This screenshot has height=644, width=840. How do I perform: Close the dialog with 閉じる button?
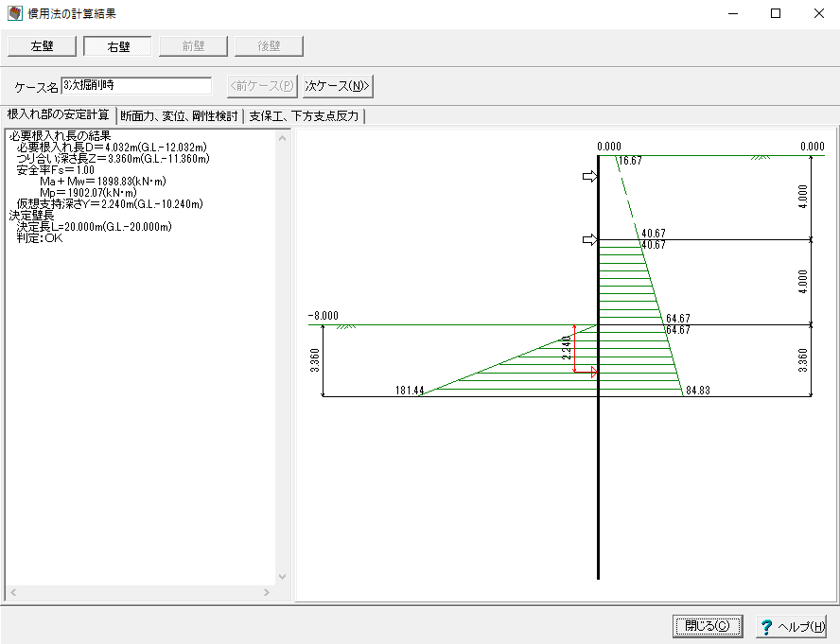tap(708, 626)
